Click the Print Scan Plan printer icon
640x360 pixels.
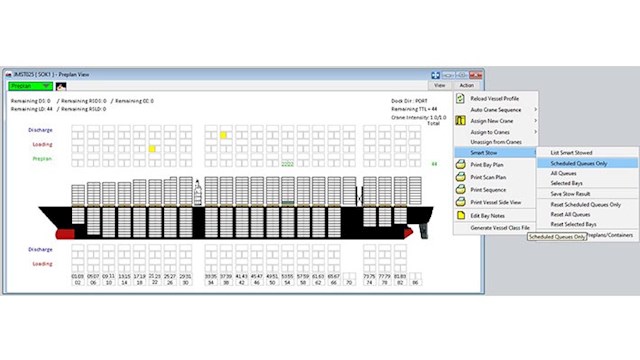(x=460, y=177)
